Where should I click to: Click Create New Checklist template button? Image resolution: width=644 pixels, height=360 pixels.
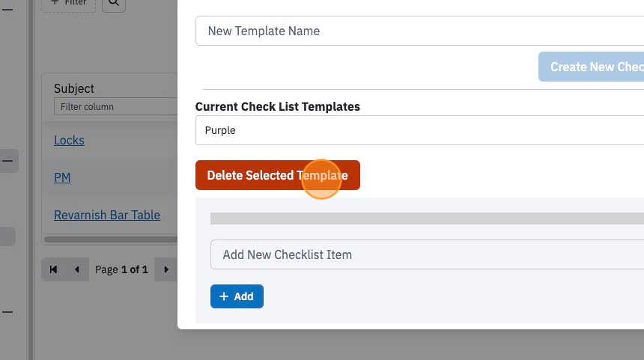click(x=592, y=67)
